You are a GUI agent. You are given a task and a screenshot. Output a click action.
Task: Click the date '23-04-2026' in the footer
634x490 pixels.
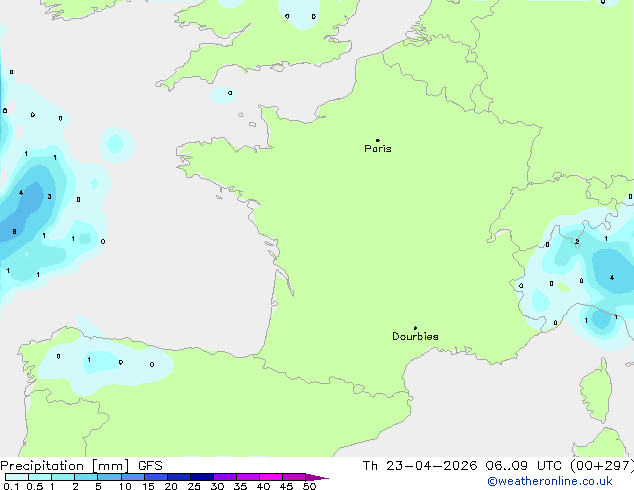point(431,466)
